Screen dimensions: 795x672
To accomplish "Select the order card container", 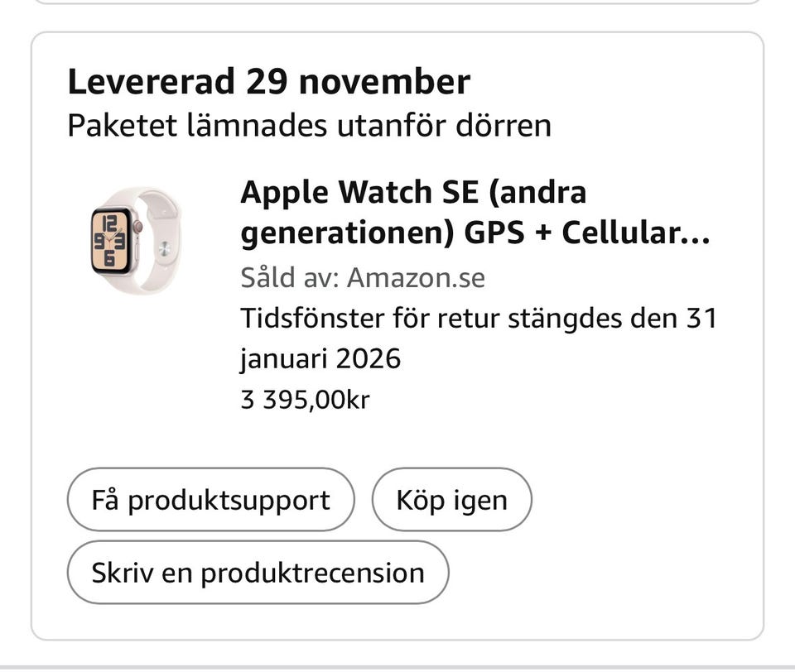I will [397, 331].
